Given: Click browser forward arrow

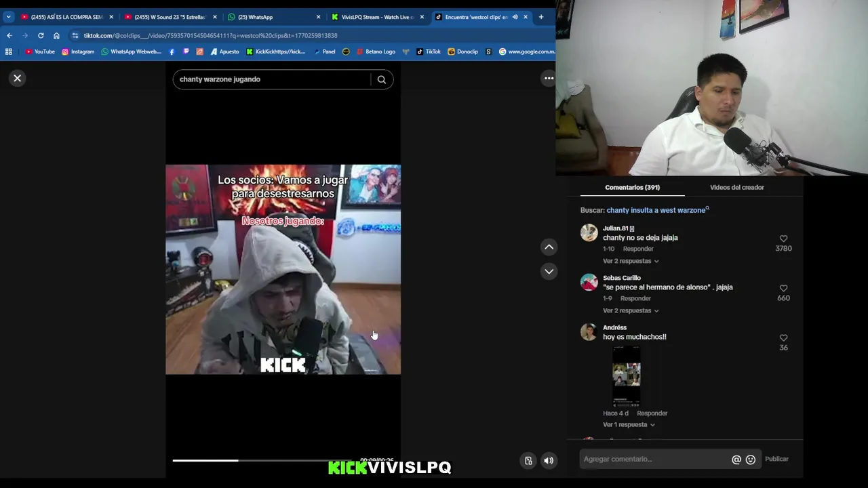Looking at the screenshot, I should [25, 35].
